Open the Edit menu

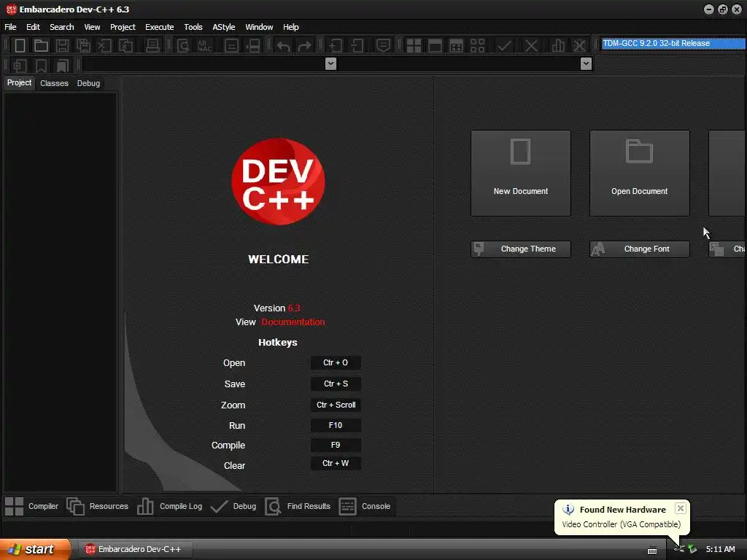click(x=33, y=27)
